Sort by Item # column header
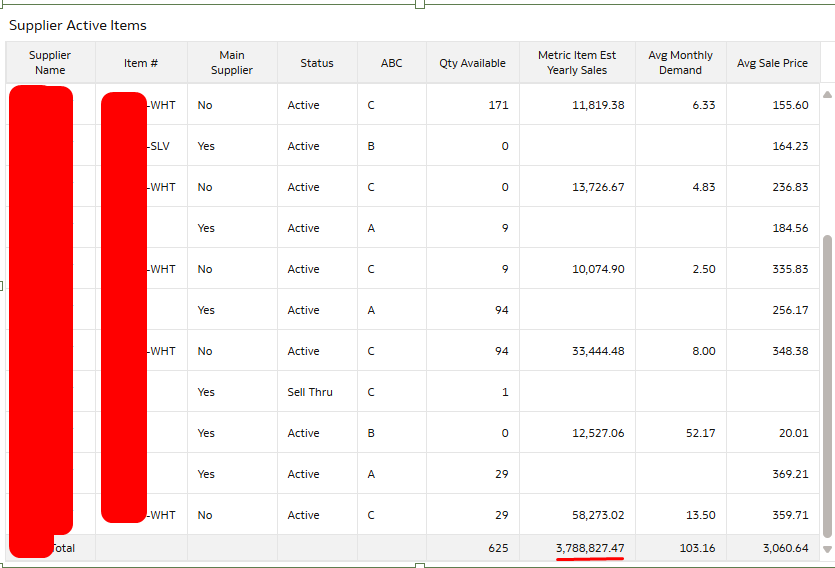Image resolution: width=835 pixels, height=568 pixels. click(x=141, y=63)
